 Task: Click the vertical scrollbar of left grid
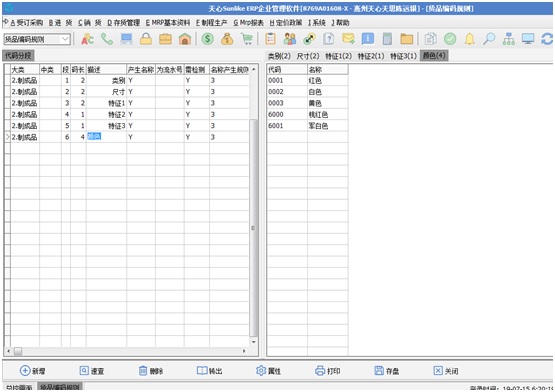(253, 228)
